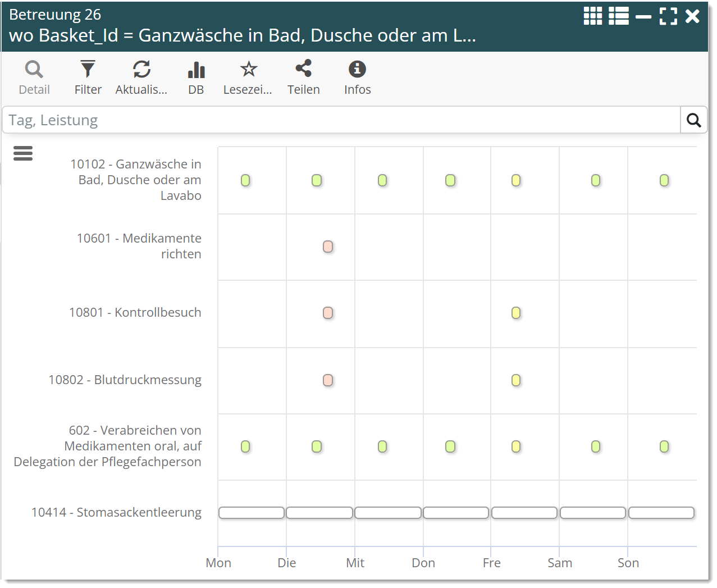Screen dimensions: 717x588
Task: Open the hamburger menu beside the chart
Action: 23,153
